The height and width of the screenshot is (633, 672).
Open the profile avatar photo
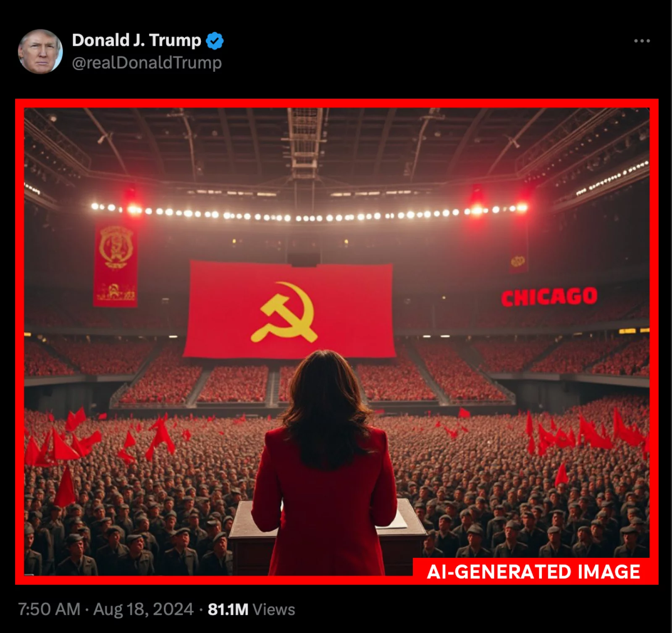[40, 52]
